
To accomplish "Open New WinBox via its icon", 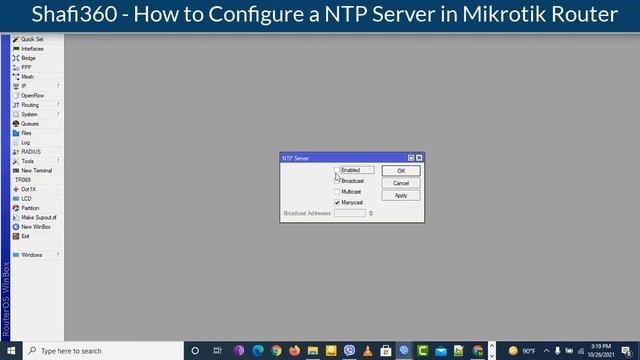I will (16, 227).
